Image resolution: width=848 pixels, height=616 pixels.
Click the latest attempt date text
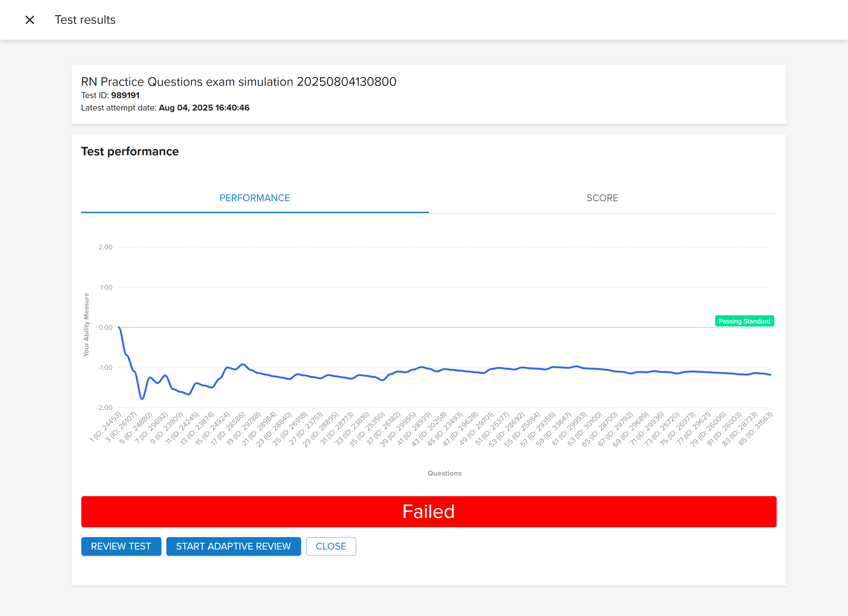tap(165, 108)
